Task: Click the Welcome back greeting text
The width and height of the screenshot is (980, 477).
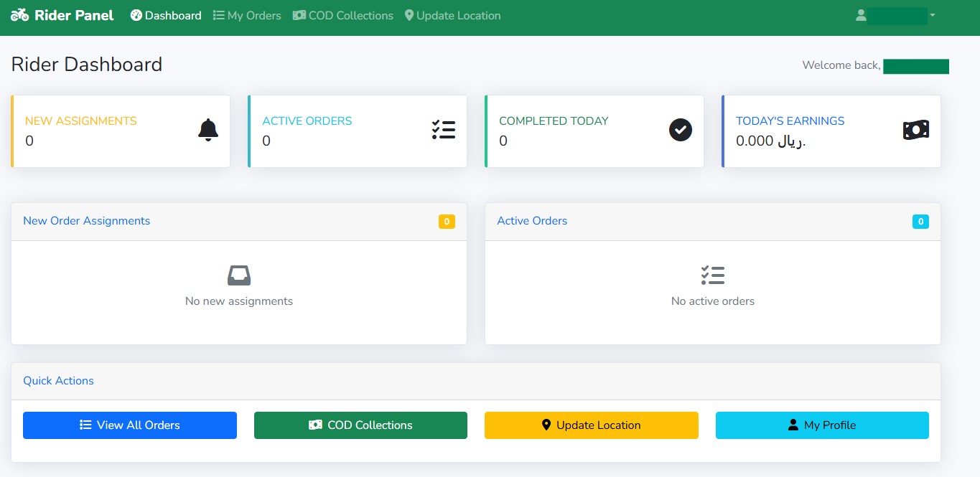Action: [x=841, y=65]
